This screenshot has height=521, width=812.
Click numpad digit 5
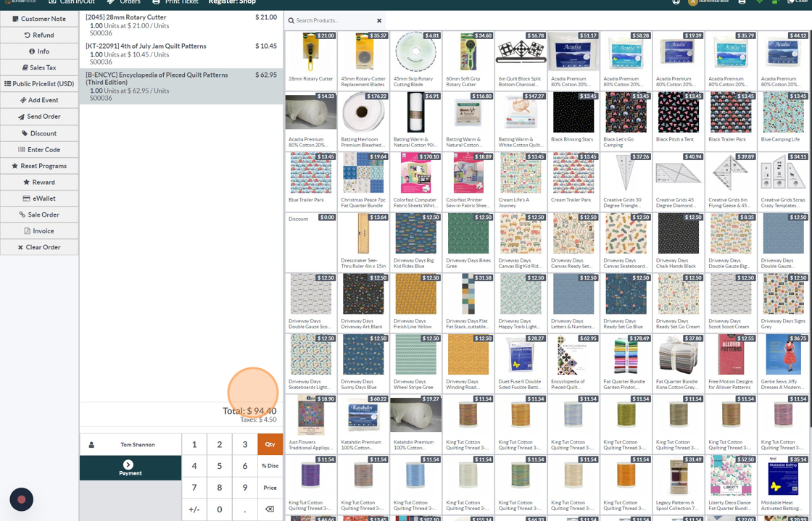pyautogui.click(x=220, y=466)
